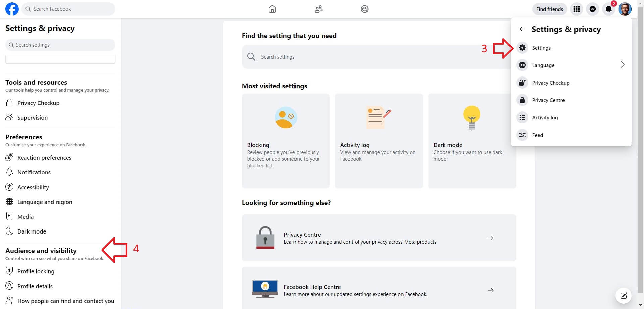Image resolution: width=644 pixels, height=309 pixels.
Task: Click the magnifier in main Search settings
Action: 251,57
